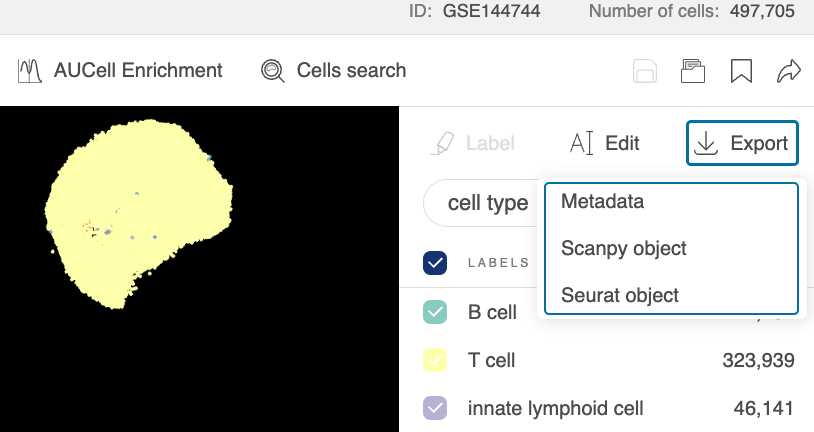Select the Label pencil tool

tap(473, 144)
